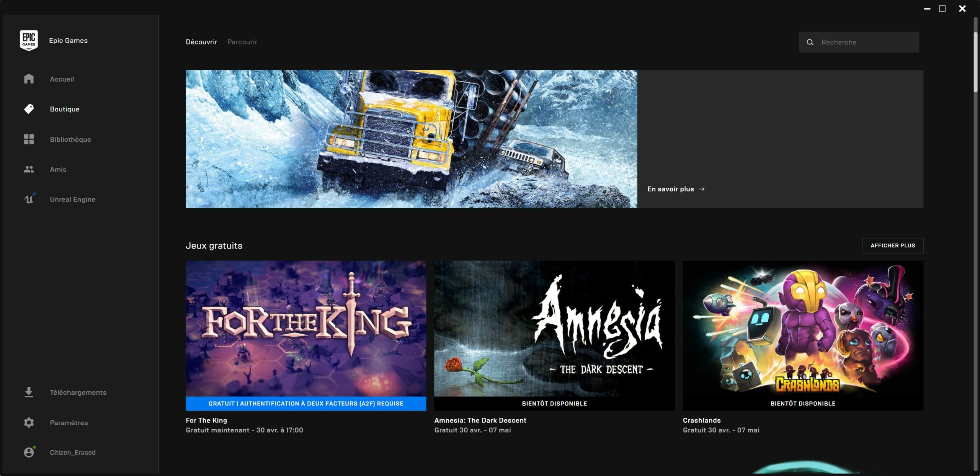Viewport: 980px width, 476px height.
Task: Click the Epic Games logo icon
Action: click(29, 40)
